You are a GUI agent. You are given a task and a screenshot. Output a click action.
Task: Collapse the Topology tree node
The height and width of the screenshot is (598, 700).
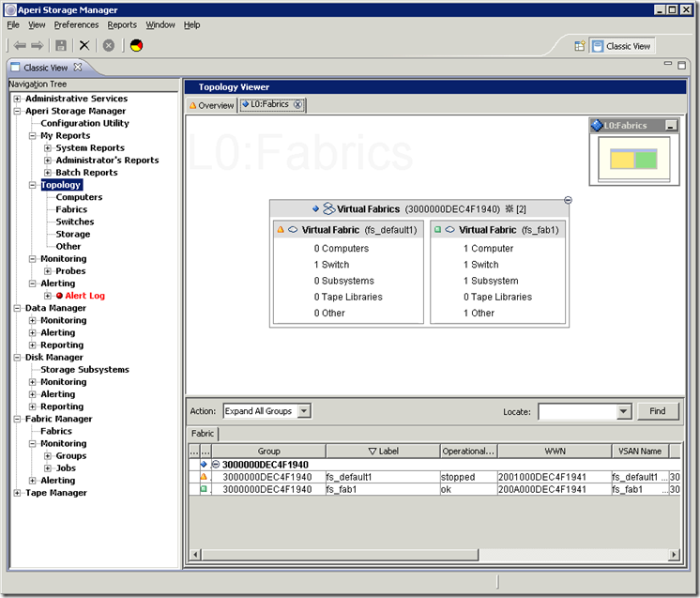(32, 185)
